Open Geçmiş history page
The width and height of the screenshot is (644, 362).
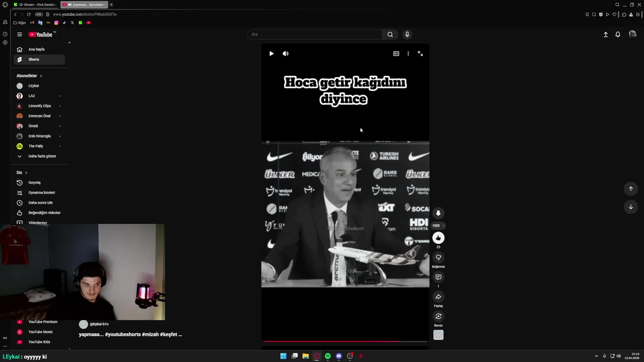(39, 183)
